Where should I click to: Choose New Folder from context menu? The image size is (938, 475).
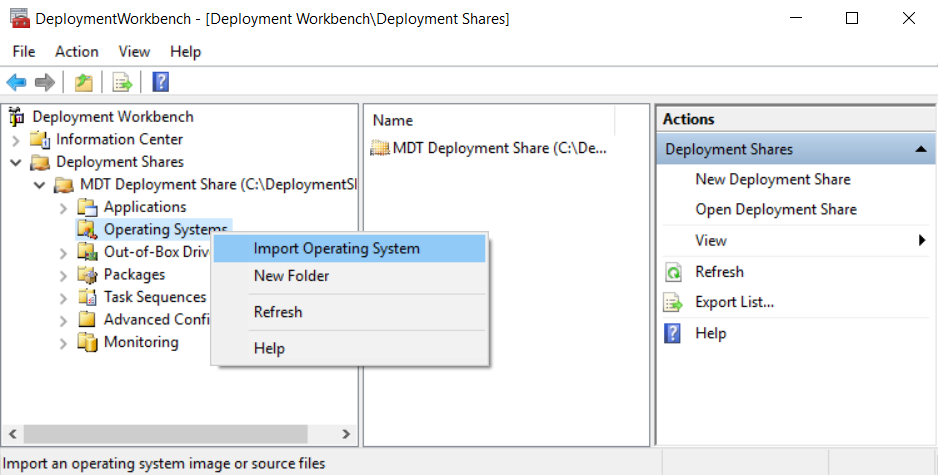pos(350,276)
